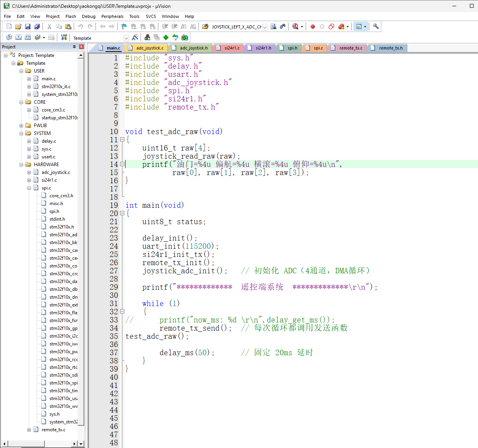
Task: Select adc_joystick.c in HARDWARE group
Action: pos(56,172)
